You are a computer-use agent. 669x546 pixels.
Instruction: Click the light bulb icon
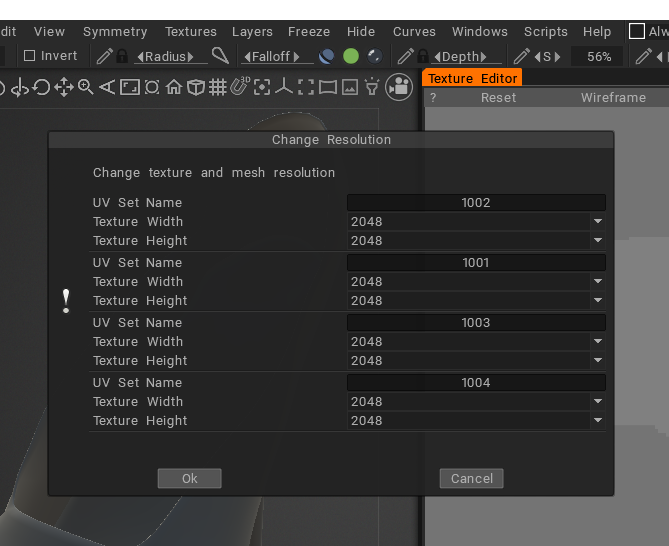click(x=372, y=88)
